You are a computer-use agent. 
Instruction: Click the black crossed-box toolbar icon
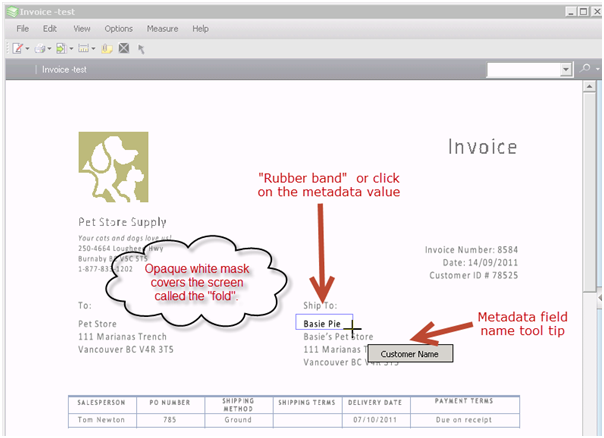pyautogui.click(x=124, y=49)
